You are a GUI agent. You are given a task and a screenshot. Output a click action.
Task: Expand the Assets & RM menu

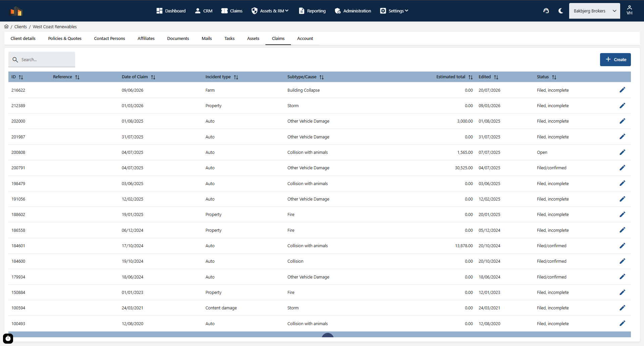point(270,11)
